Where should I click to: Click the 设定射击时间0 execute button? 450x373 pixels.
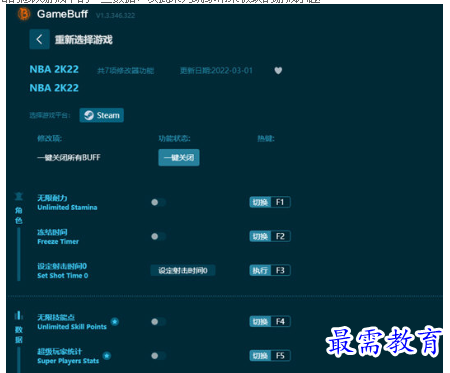[183, 270]
